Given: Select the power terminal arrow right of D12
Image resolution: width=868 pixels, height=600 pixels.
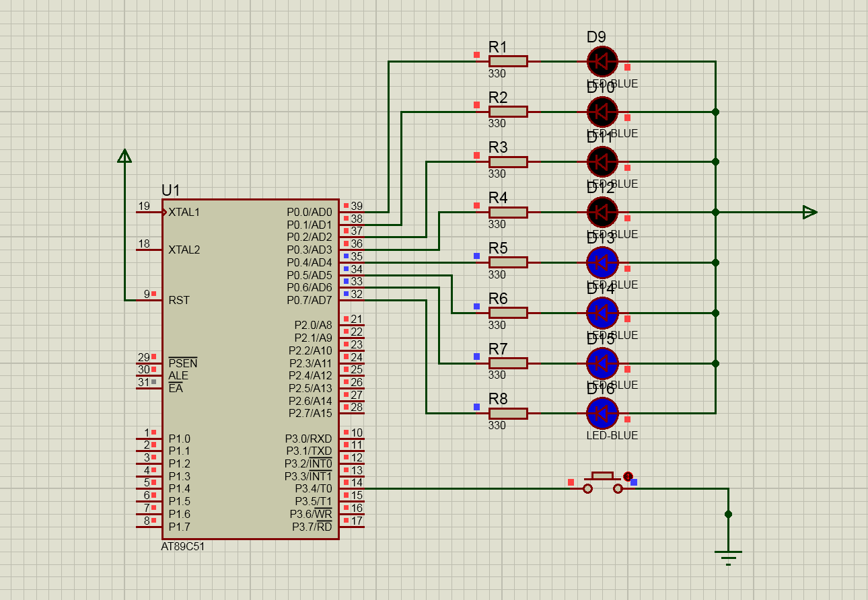Looking at the screenshot, I should [x=810, y=213].
